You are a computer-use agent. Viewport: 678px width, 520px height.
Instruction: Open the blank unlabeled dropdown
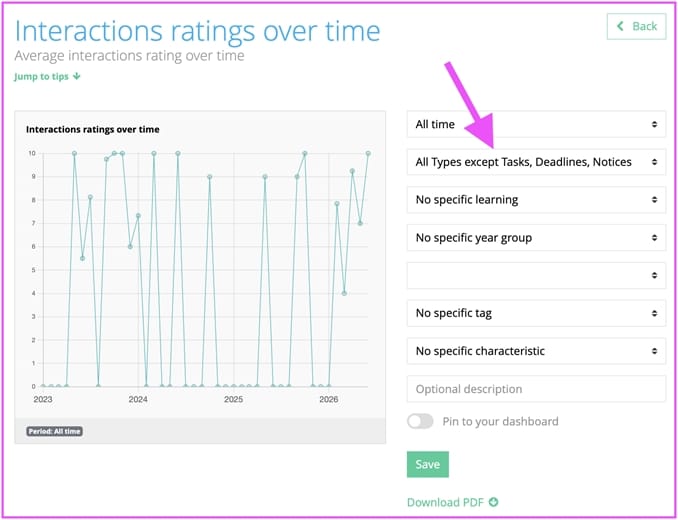[536, 275]
